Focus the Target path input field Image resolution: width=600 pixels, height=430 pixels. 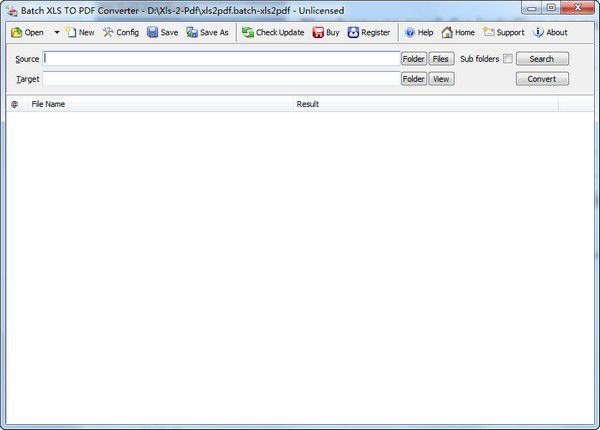point(222,79)
